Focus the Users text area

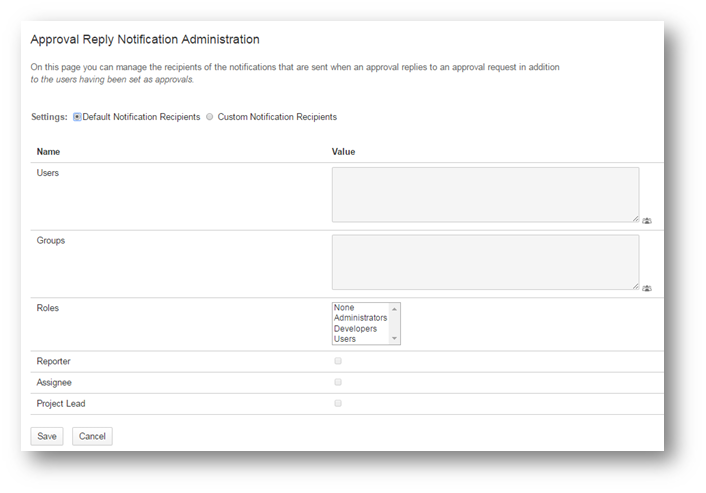(x=485, y=194)
